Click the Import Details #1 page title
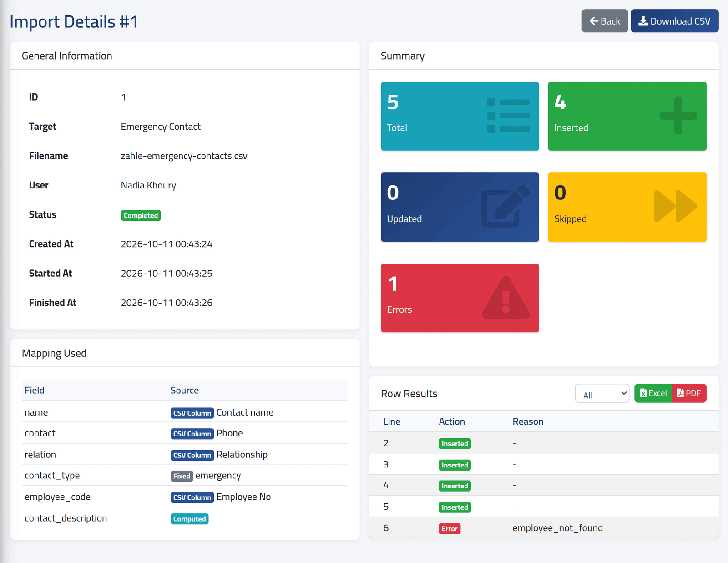This screenshot has height=563, width=728. (74, 22)
